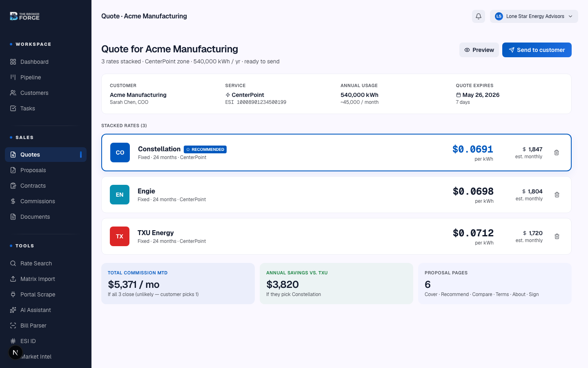Viewport: 588px width, 368px height.
Task: Open Rate Search tool
Action: coord(46,263)
